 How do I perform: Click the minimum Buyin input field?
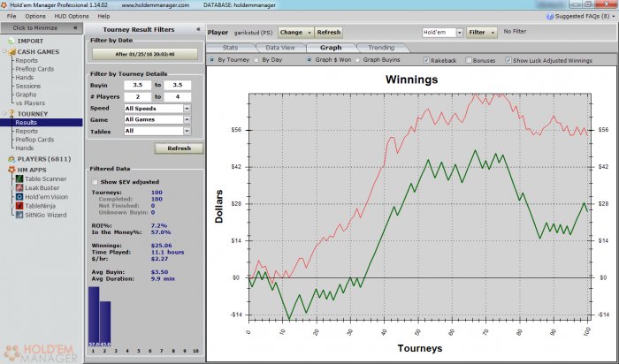click(x=137, y=85)
